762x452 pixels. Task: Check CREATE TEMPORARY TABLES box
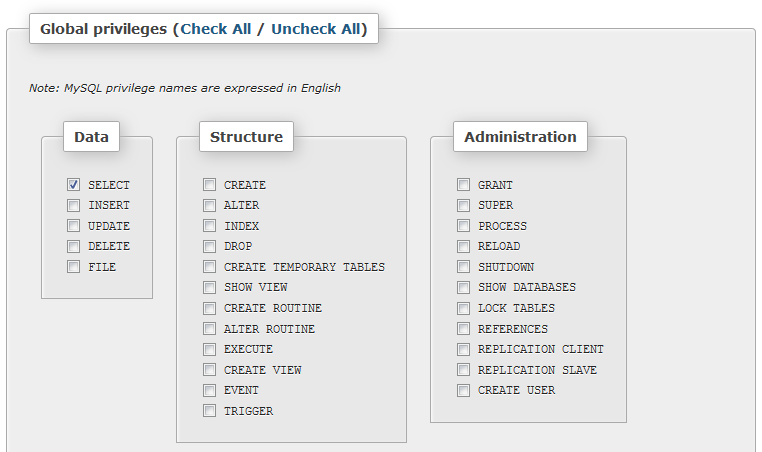[x=209, y=267]
